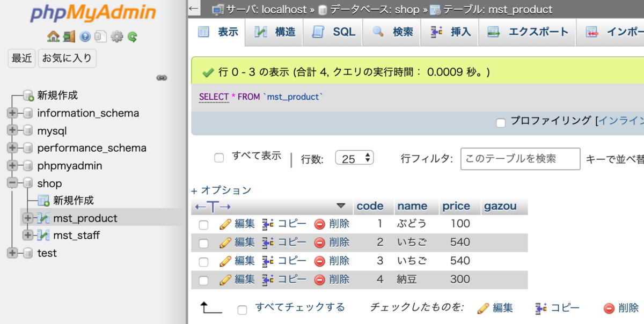Click copy icon for ぶどう row
This screenshot has width=644, height=324.
[268, 224]
